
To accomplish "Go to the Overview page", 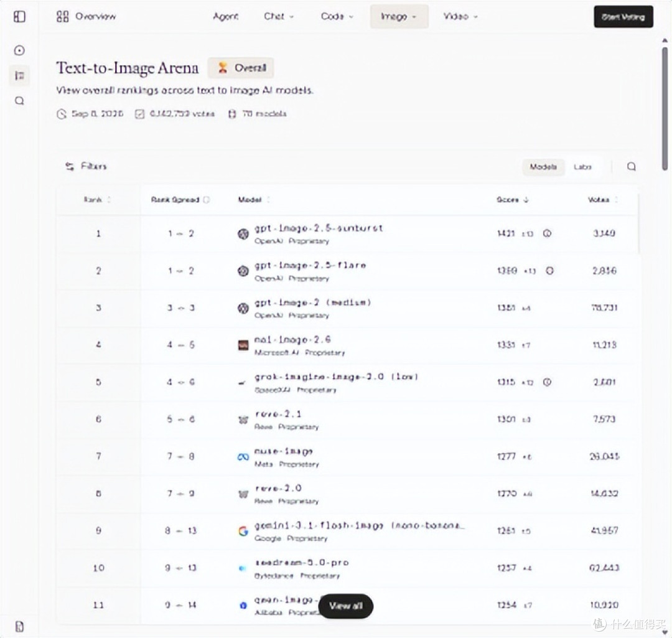I will 86,17.
